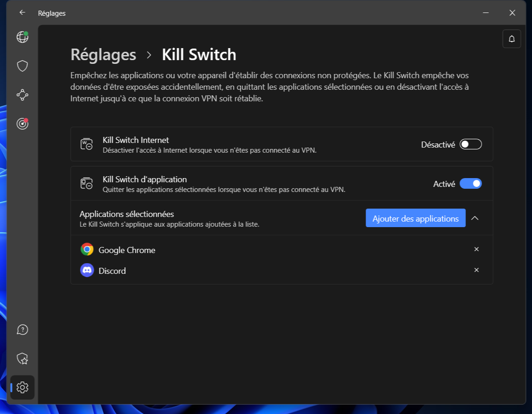Remove Google Chrome from the list
Screen dimensions: 532x414
tap(477, 249)
